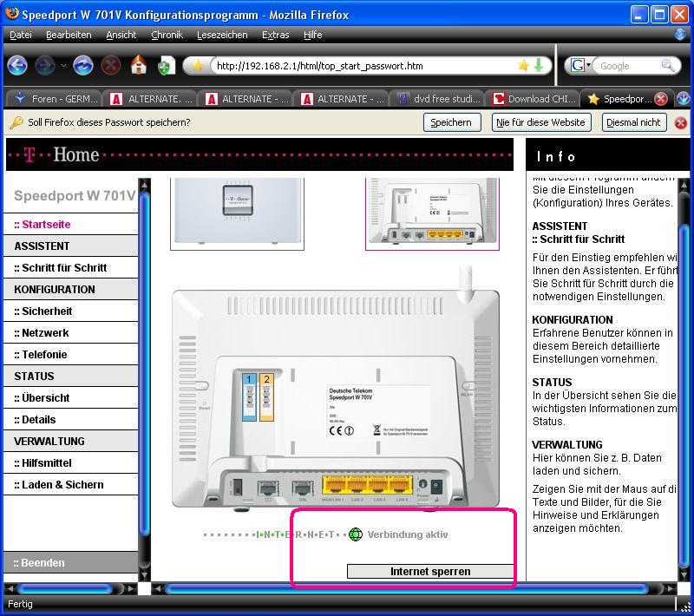Viewport: 694px width, 616px height.
Task: Click the horizontal scrollbar under the router image
Action: click(x=408, y=590)
